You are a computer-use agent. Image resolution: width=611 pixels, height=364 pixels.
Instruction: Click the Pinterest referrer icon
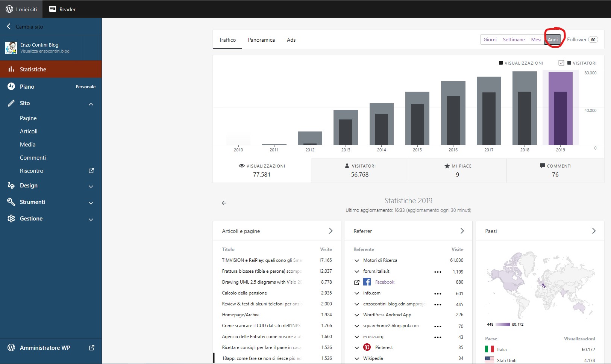coord(367,347)
